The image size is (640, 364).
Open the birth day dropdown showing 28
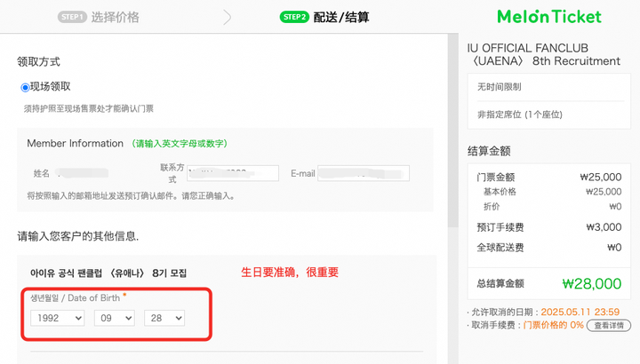pyautogui.click(x=164, y=317)
